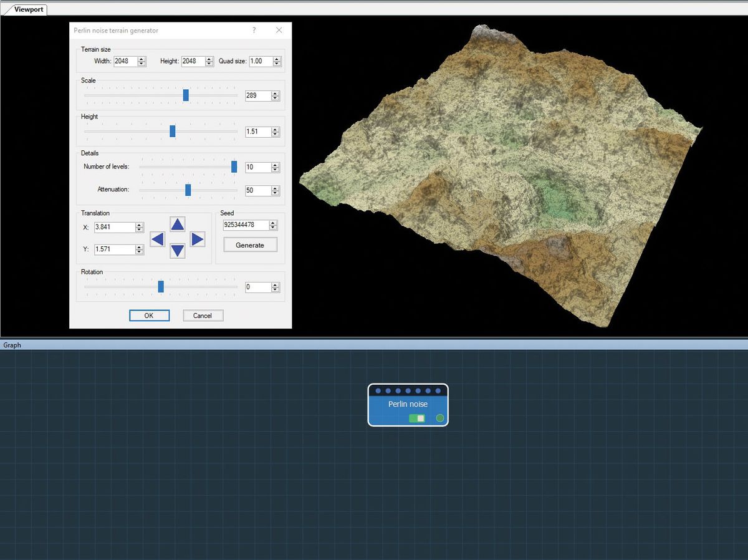Click the question mark help icon

coord(254,30)
